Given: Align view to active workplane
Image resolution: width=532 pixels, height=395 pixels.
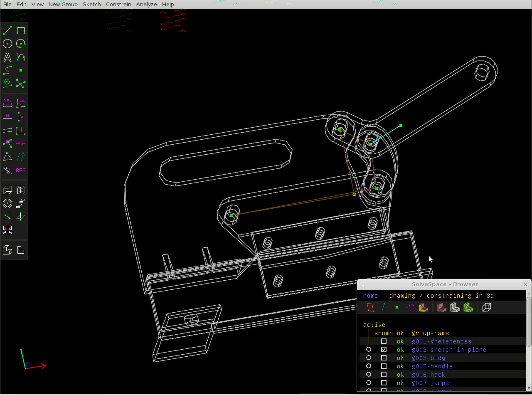Looking at the screenshot, I should (21, 250).
